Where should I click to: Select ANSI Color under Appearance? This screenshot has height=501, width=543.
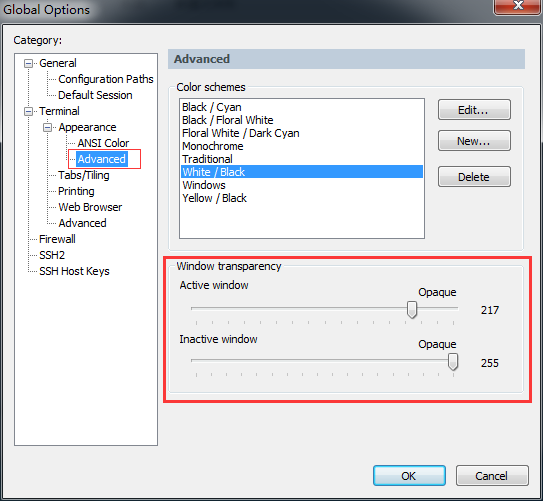pyautogui.click(x=103, y=143)
